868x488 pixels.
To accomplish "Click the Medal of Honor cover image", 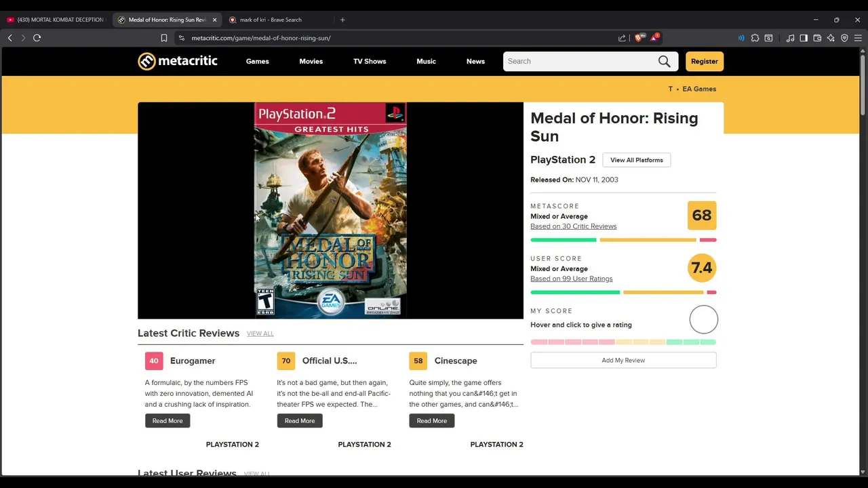I will click(x=330, y=210).
